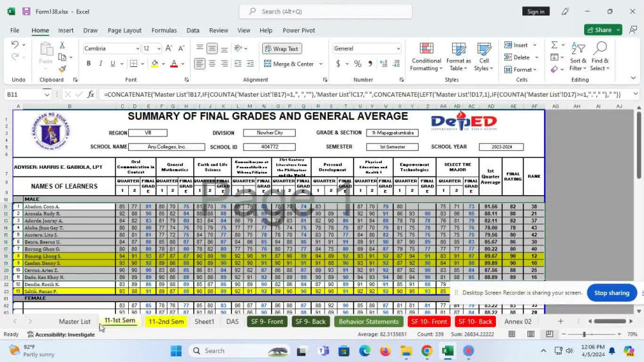Align text right in the cell
Viewport: 644px width, 362px height.
pos(224,64)
